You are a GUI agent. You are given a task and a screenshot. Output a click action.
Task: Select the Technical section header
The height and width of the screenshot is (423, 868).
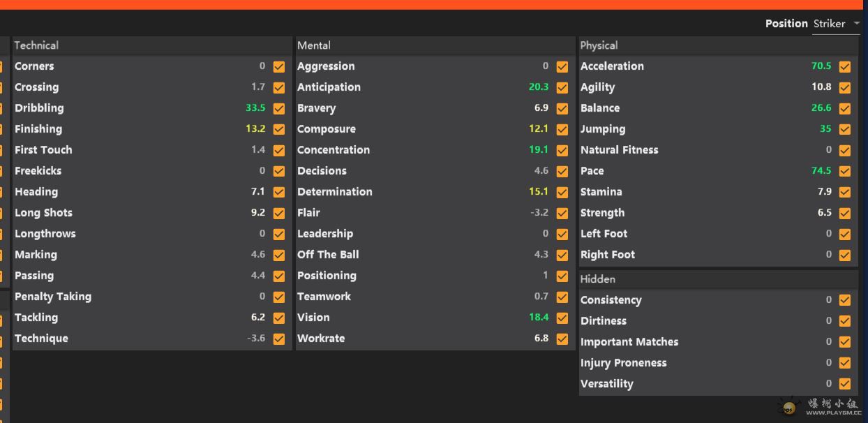[36, 45]
